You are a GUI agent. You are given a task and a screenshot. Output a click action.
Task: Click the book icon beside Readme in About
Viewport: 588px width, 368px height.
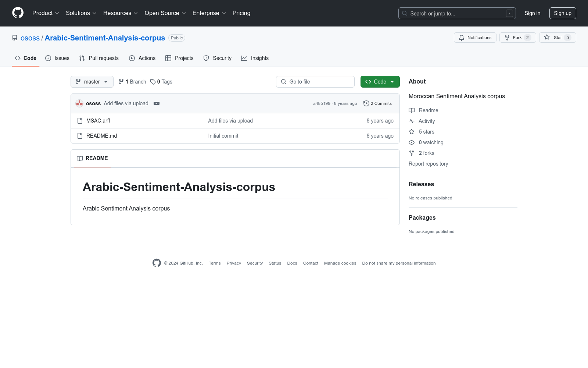coord(412,110)
